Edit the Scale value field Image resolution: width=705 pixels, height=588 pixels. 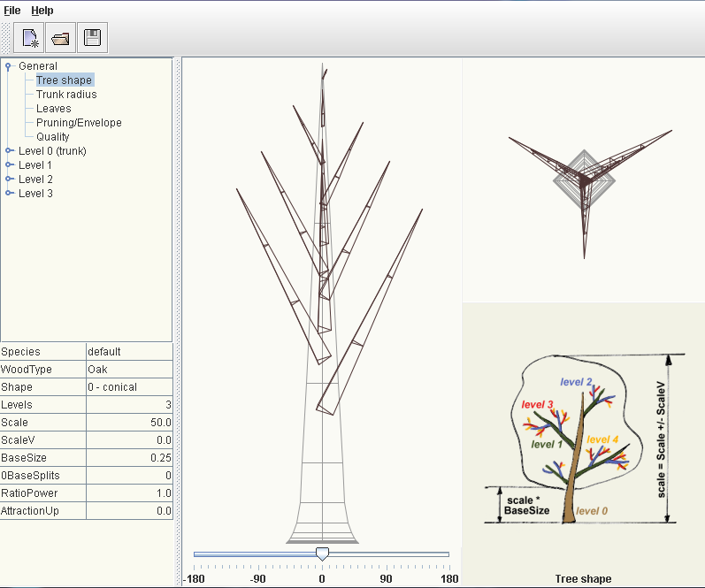coord(129,423)
